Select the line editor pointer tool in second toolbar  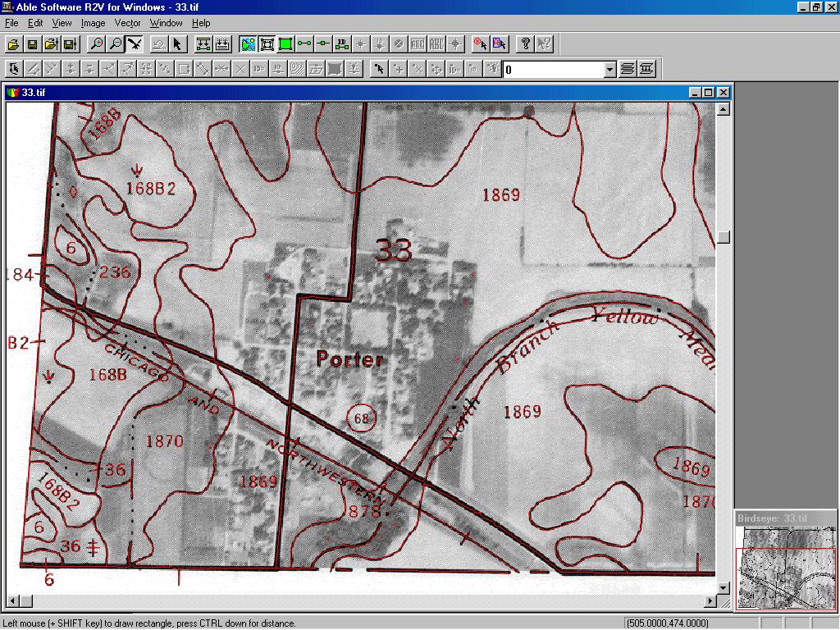14,69
